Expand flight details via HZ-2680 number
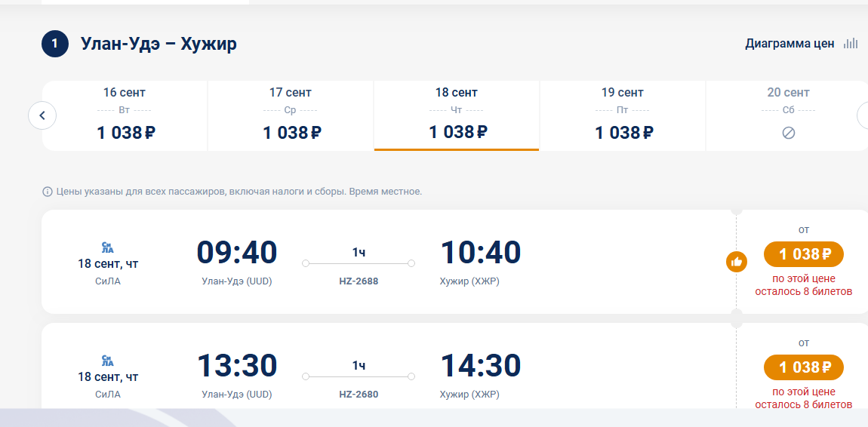 click(x=359, y=395)
